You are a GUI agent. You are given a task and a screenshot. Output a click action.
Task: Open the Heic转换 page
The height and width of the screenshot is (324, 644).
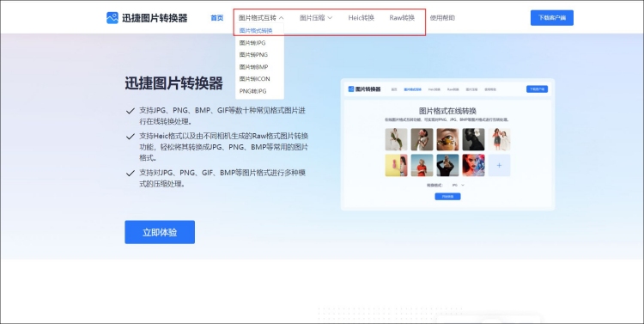361,18
